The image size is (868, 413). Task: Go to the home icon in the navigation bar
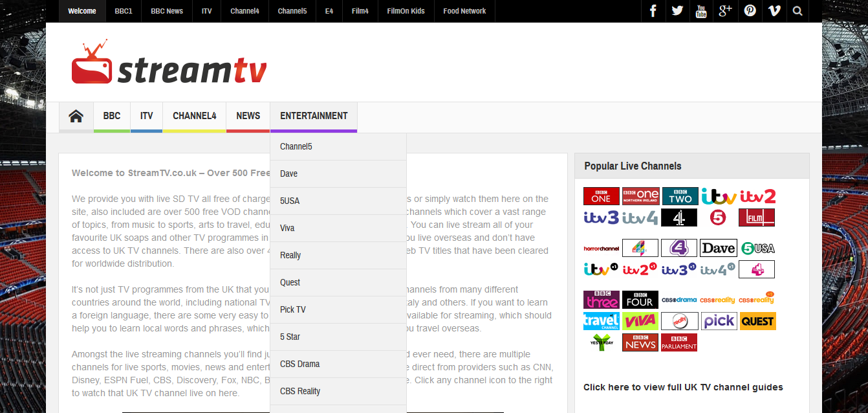pyautogui.click(x=76, y=116)
